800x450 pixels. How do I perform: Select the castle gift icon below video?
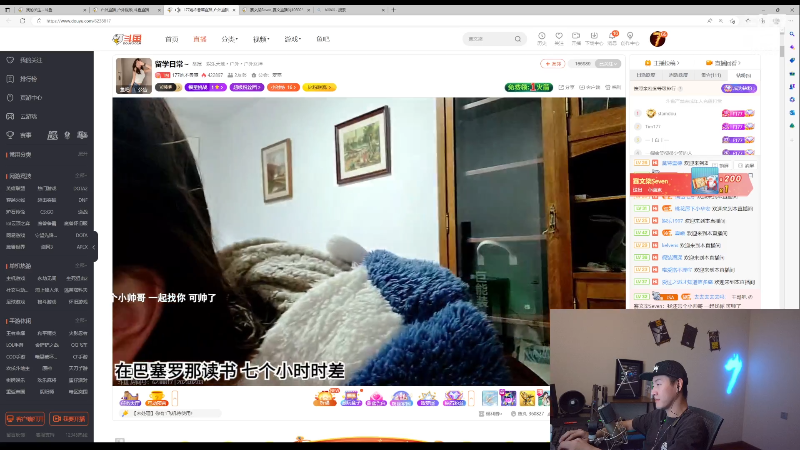(x=130, y=398)
